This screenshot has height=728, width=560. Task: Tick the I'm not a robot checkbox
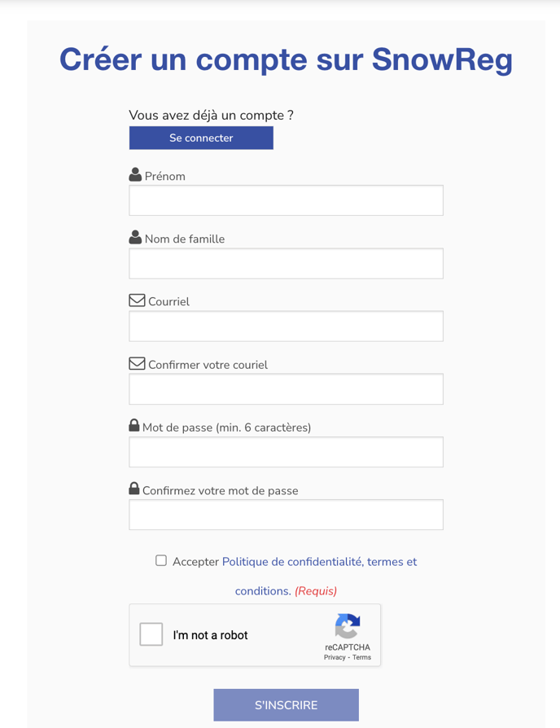coord(151,634)
